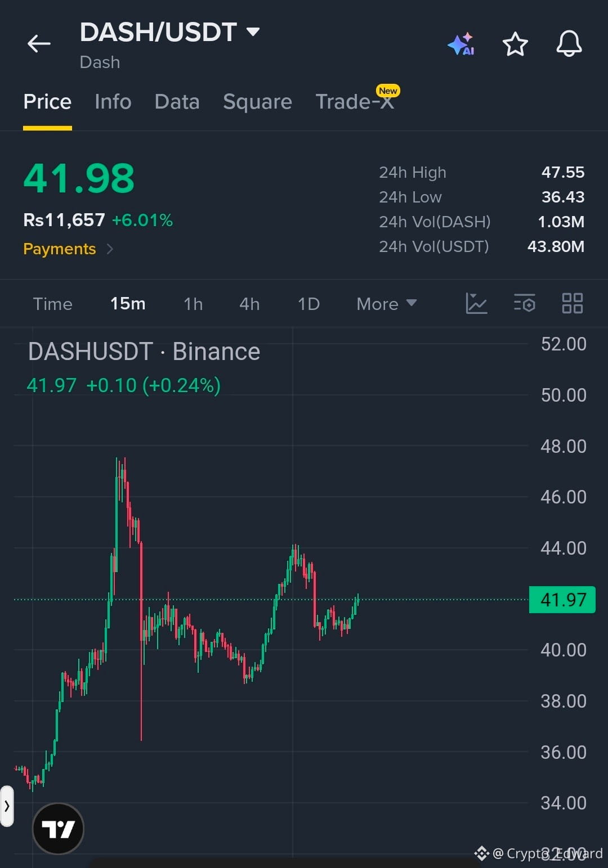Select the 1h interval

[x=193, y=304]
